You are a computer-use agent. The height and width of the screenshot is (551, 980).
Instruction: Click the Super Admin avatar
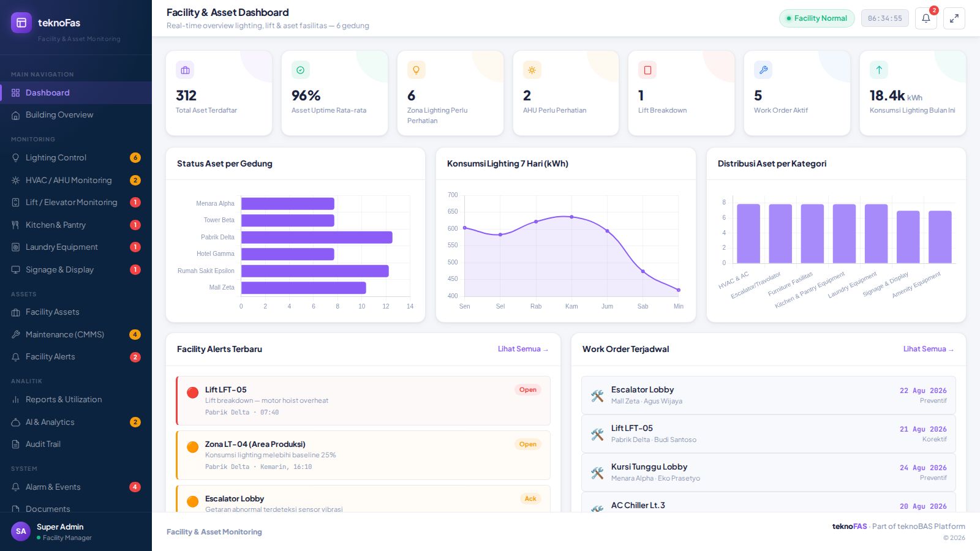(21, 531)
